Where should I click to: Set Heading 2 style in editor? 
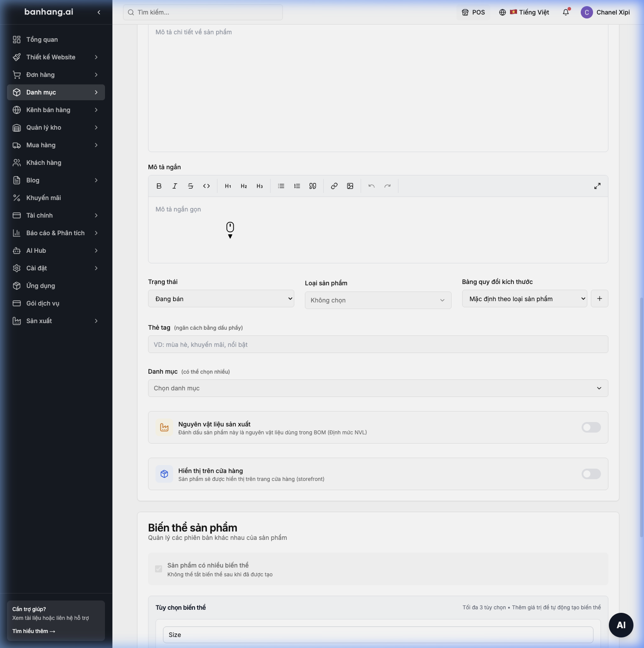[244, 186]
